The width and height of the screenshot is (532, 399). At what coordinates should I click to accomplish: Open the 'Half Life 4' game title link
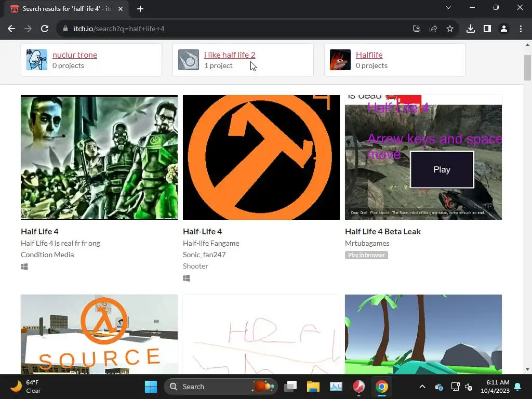[39, 231]
